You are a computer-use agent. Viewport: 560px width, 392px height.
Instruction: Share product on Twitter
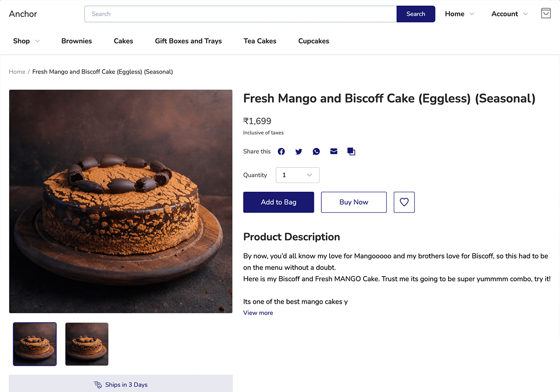pos(299,152)
